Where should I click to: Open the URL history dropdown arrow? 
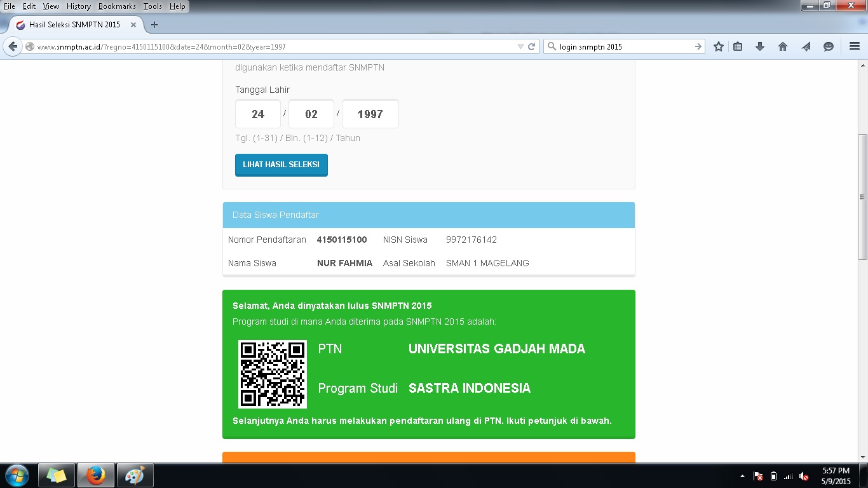[520, 46]
